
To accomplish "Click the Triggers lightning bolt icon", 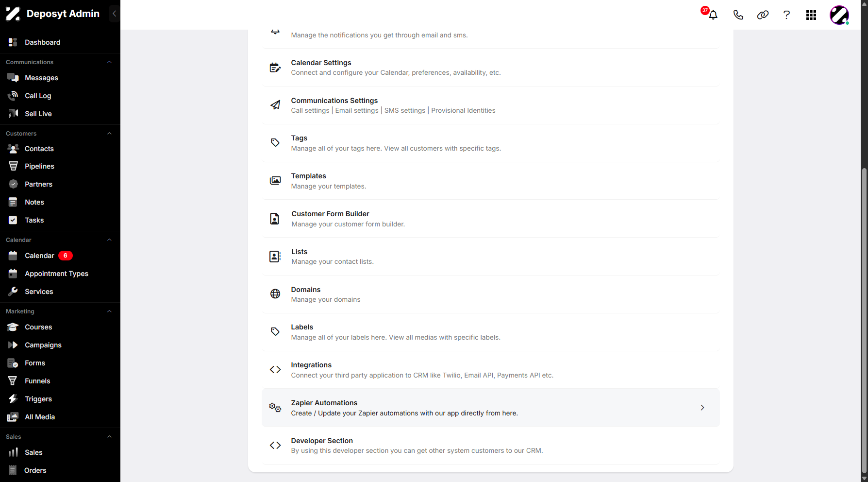I will coord(13,399).
